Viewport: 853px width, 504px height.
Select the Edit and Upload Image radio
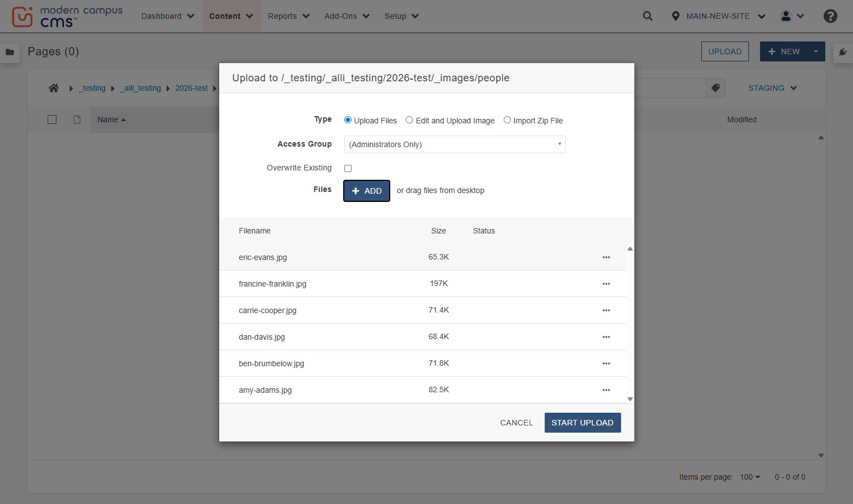coord(409,120)
